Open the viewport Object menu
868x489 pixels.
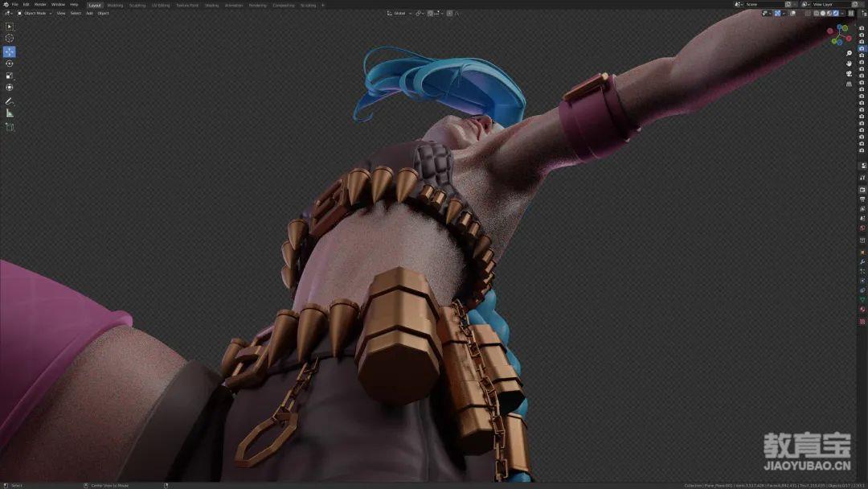pyautogui.click(x=103, y=14)
